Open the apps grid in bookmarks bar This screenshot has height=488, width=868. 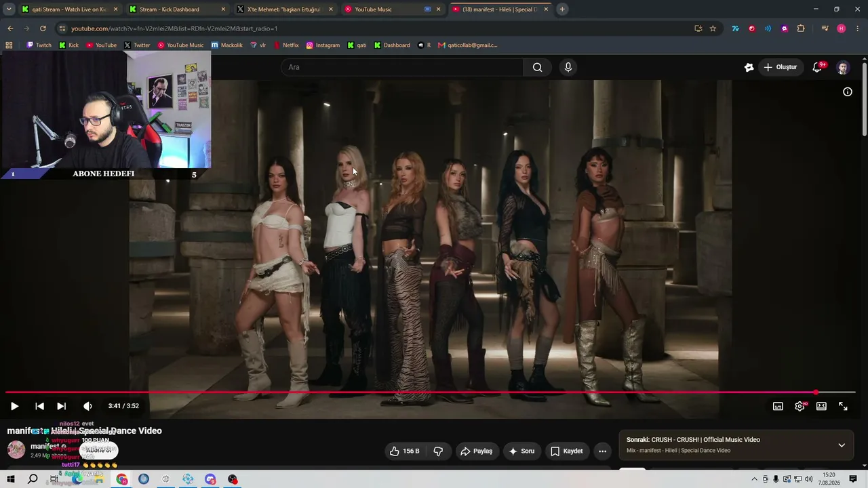(9, 45)
